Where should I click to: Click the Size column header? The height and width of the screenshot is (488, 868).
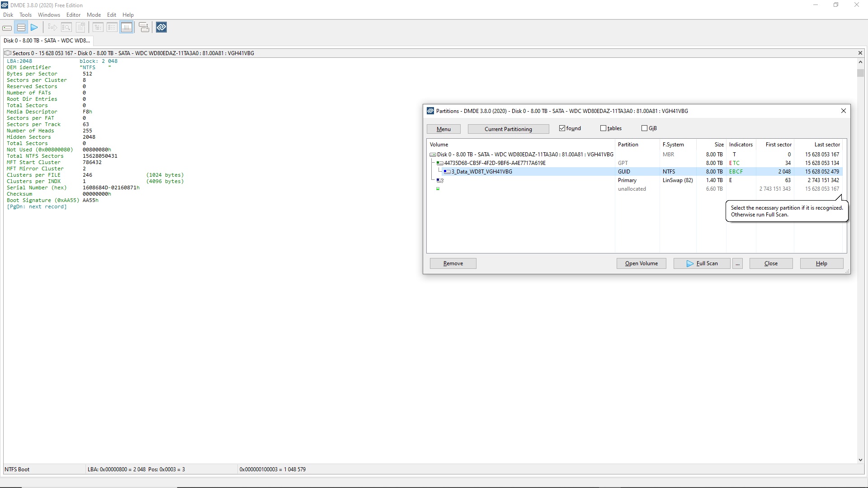coord(712,145)
